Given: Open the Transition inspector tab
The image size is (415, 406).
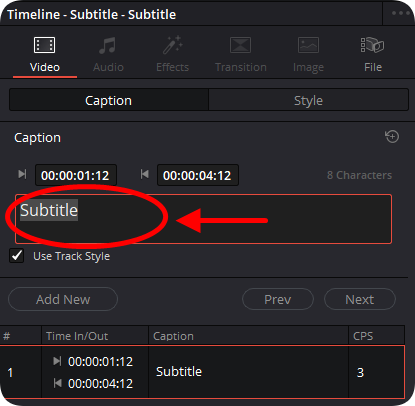Looking at the screenshot, I should (241, 54).
